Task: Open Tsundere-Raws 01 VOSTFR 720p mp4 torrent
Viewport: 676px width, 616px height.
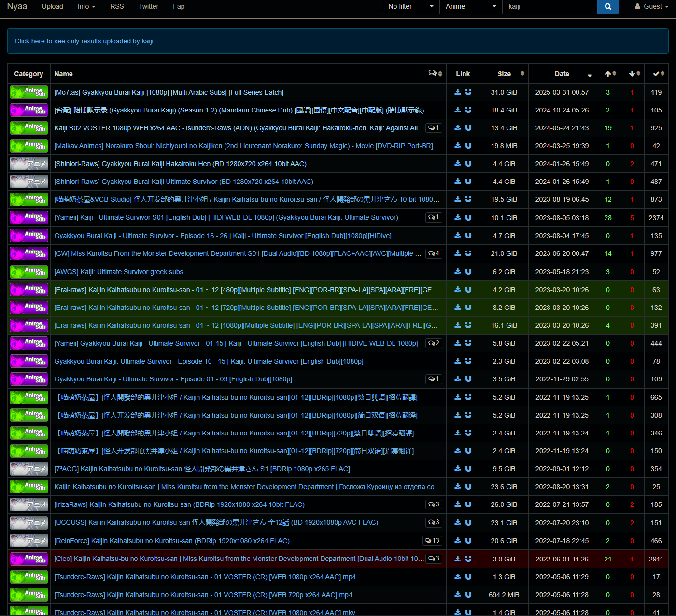Action: click(203, 595)
